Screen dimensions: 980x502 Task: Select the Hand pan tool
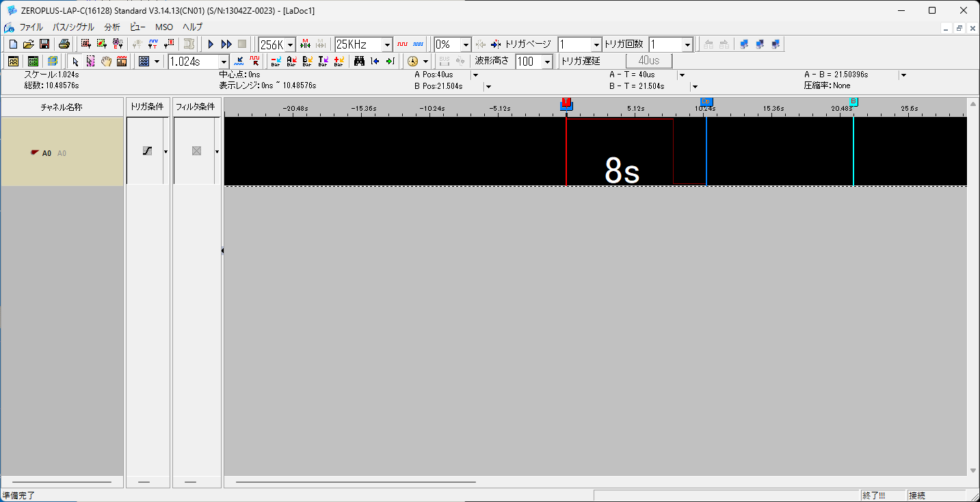coord(106,61)
